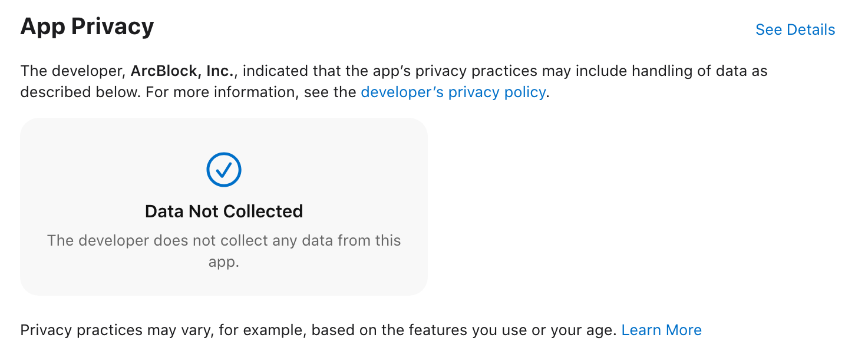
Task: Click 'indicated that the app's privacy practices' text
Action: tap(389, 71)
